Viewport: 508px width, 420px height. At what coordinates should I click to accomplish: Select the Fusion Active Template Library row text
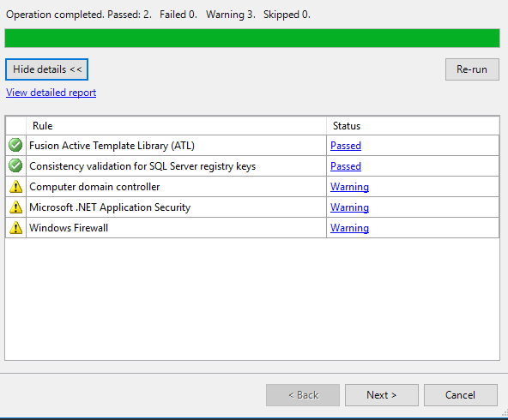click(x=112, y=146)
